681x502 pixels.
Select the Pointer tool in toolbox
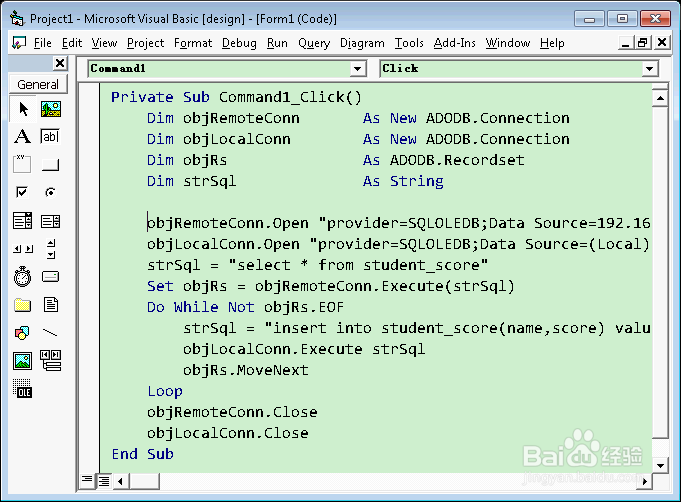[x=22, y=109]
